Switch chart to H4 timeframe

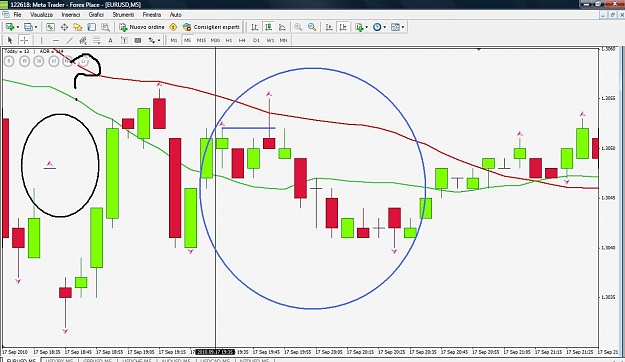242,40
